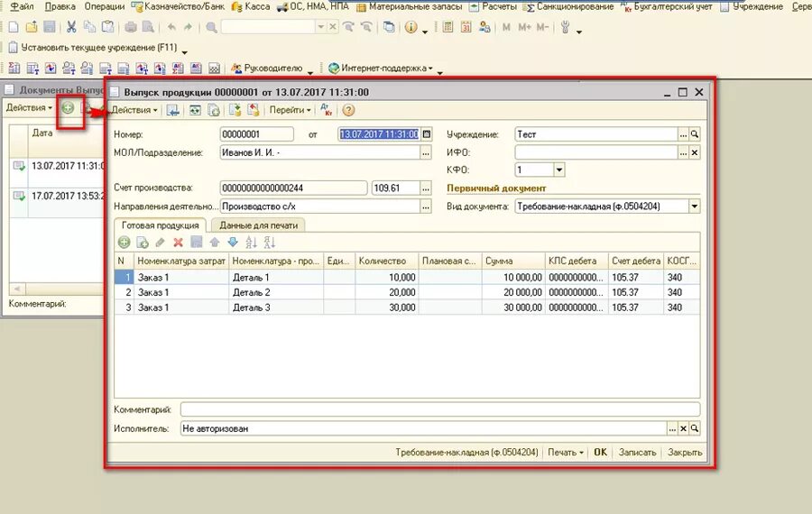The image size is (812, 514).
Task: Click the Записать button
Action: point(637,452)
